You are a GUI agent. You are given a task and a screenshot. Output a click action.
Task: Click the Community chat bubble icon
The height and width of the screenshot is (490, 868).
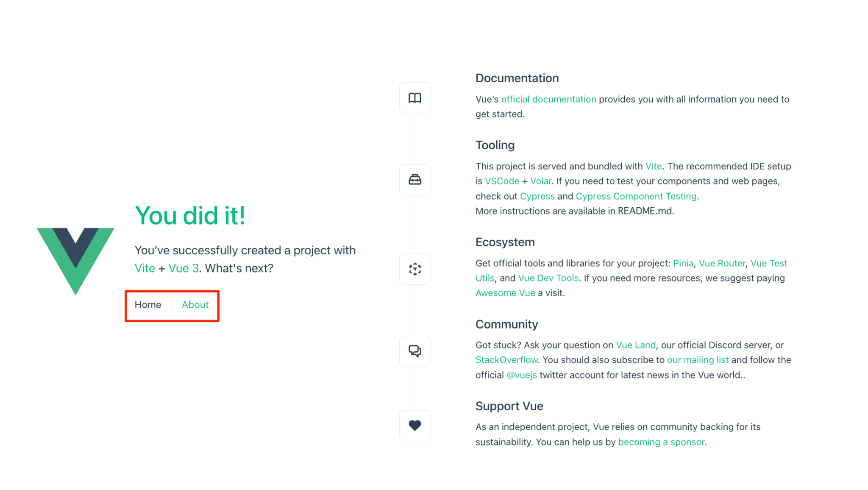tap(415, 351)
